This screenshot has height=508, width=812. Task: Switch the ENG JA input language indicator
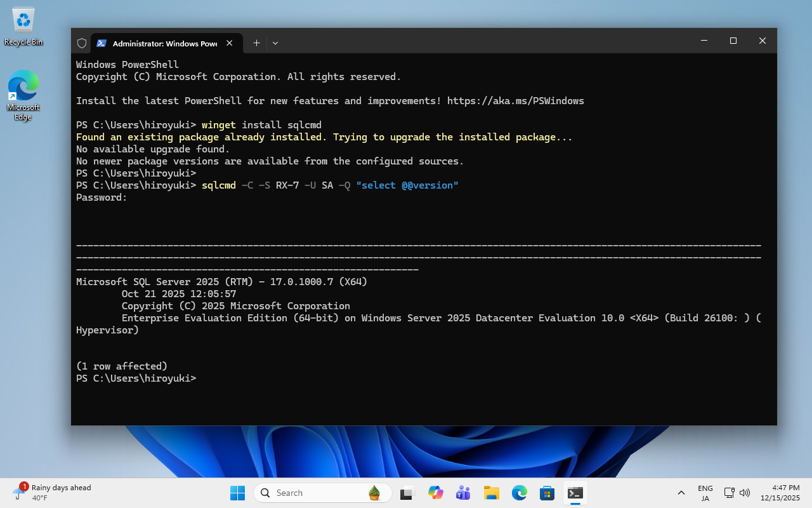[705, 493]
